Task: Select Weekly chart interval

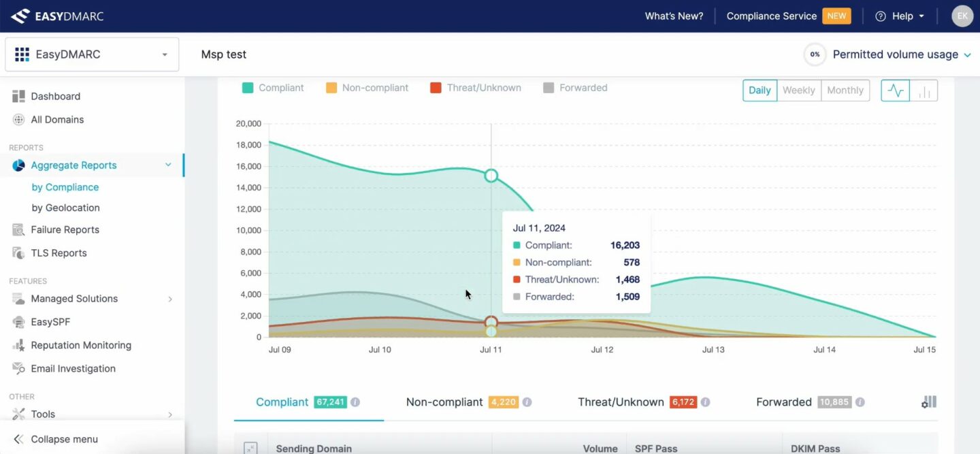Action: click(798, 91)
